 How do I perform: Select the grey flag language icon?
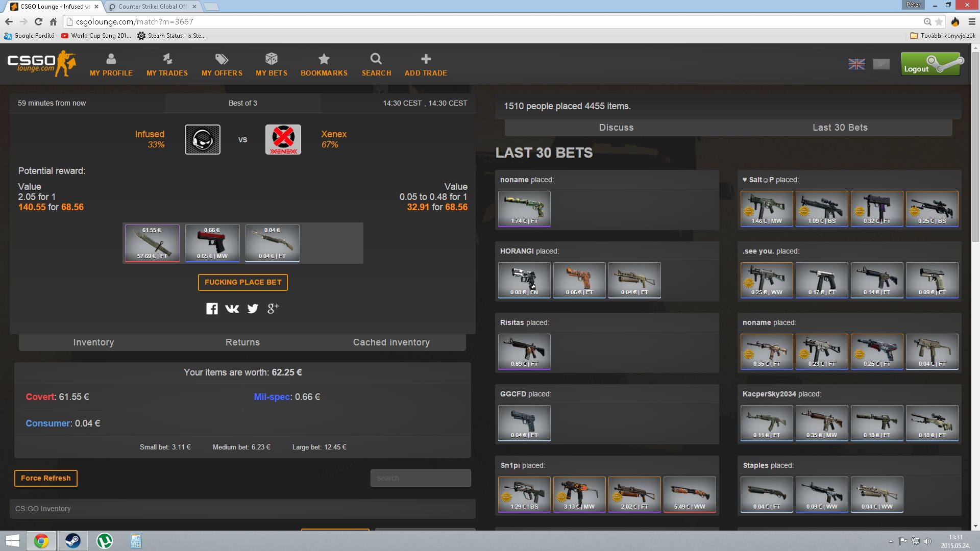coord(881,64)
